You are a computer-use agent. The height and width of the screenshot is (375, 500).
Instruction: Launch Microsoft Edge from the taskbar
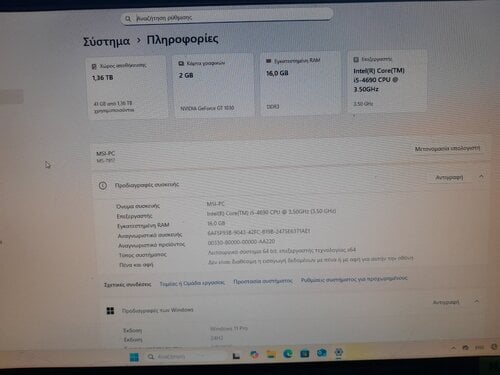[288, 354]
